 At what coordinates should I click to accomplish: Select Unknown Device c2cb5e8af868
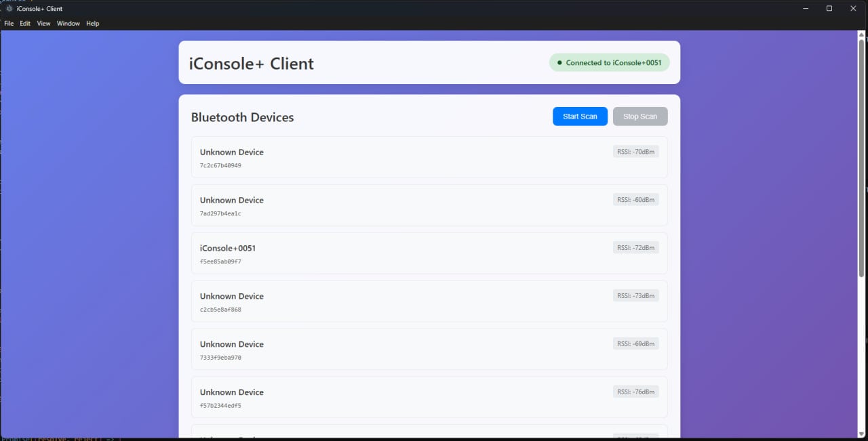pos(429,301)
